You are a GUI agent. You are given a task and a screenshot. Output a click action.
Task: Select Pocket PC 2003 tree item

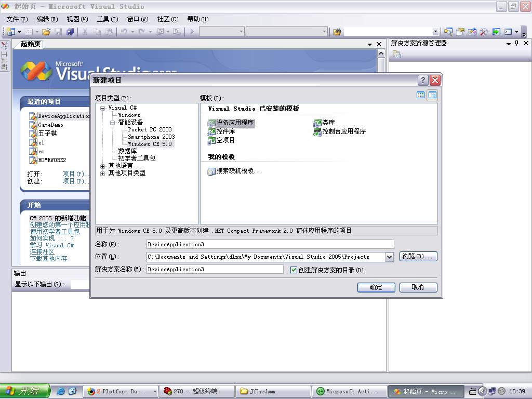[150, 129]
